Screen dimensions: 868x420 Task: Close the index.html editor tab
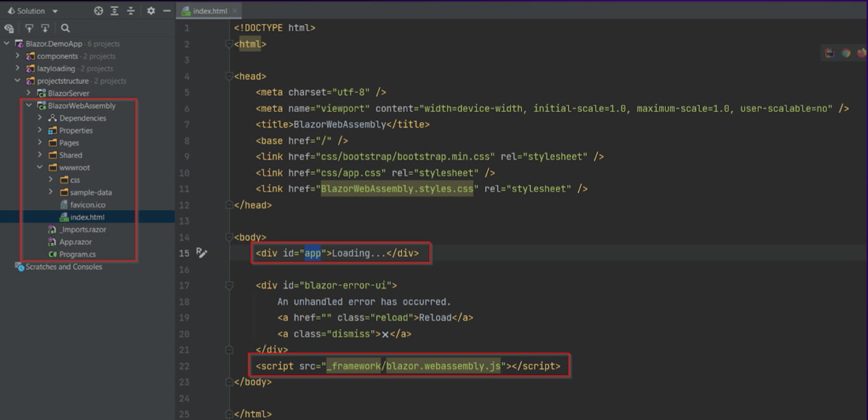point(235,11)
